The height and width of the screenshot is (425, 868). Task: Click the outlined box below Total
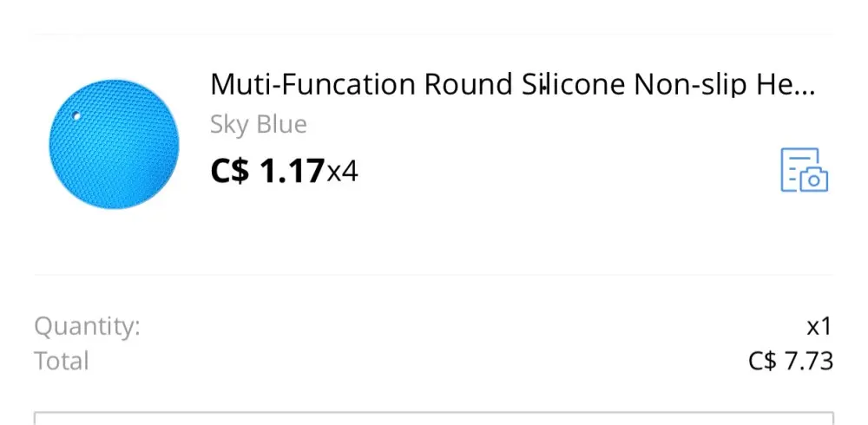pos(434,418)
